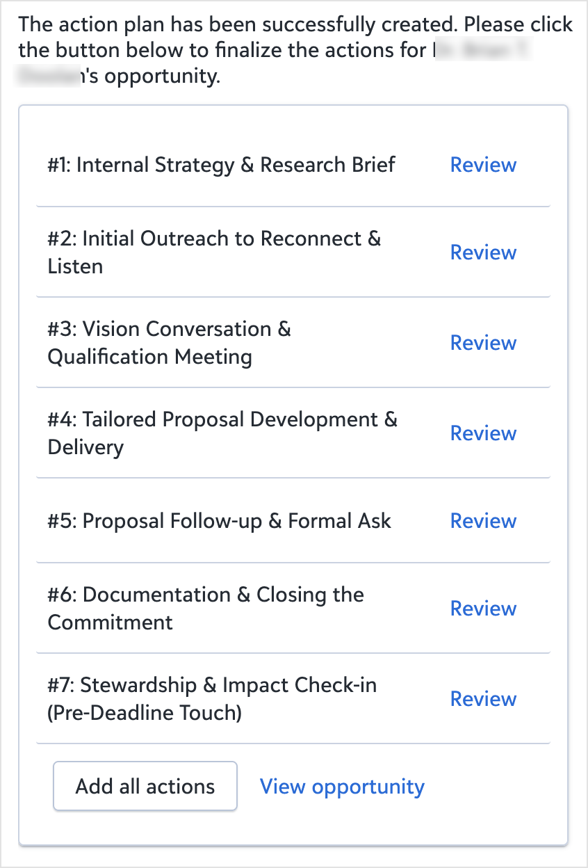Viewport: 588px width, 868px height.
Task: Click the action plan successfully created message
Action: coord(236,26)
